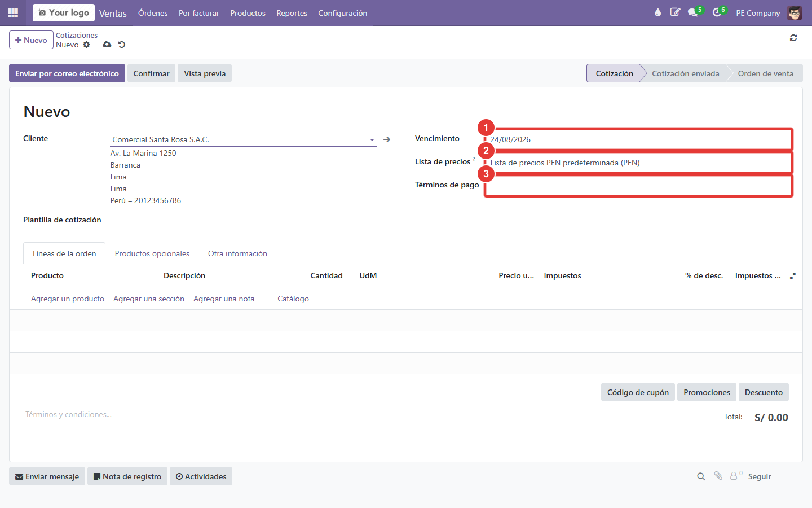
Task: Open the apps grid menu
Action: (13, 12)
